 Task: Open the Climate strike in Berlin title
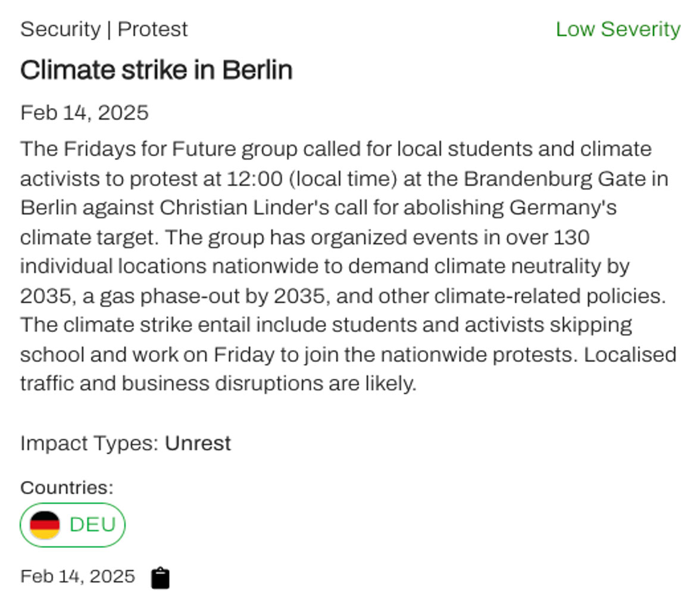click(x=156, y=70)
